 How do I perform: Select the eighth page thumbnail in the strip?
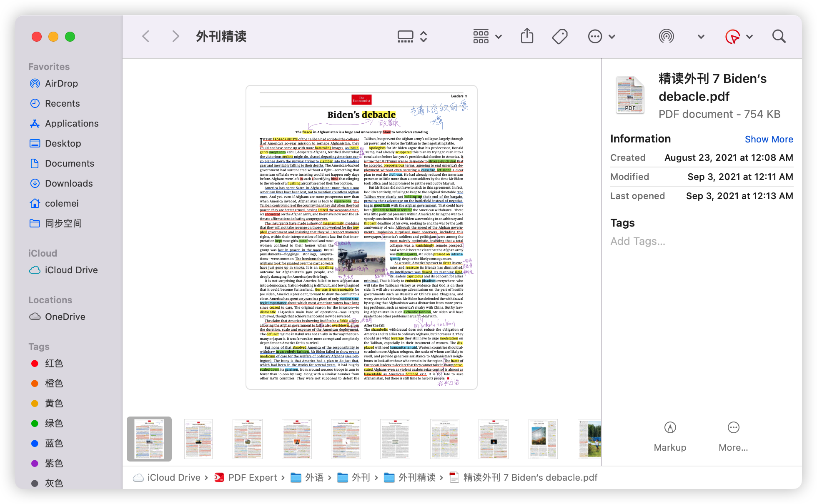pos(494,439)
